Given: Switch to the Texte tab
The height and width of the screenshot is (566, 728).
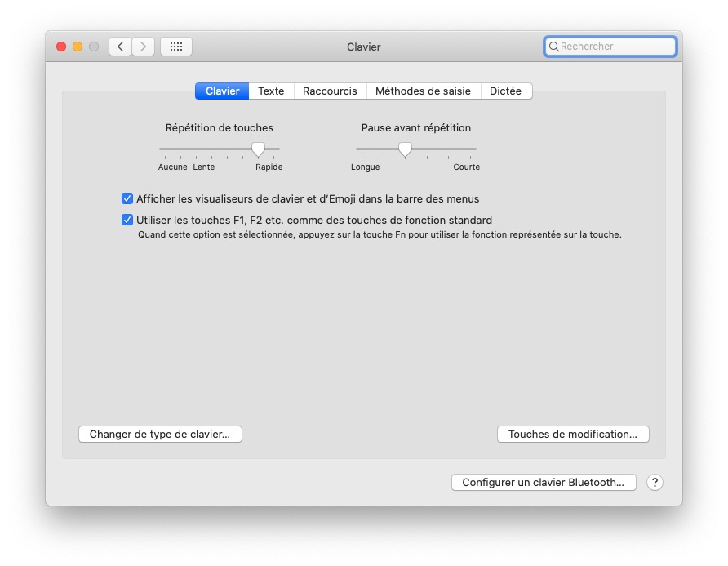Looking at the screenshot, I should pyautogui.click(x=271, y=91).
